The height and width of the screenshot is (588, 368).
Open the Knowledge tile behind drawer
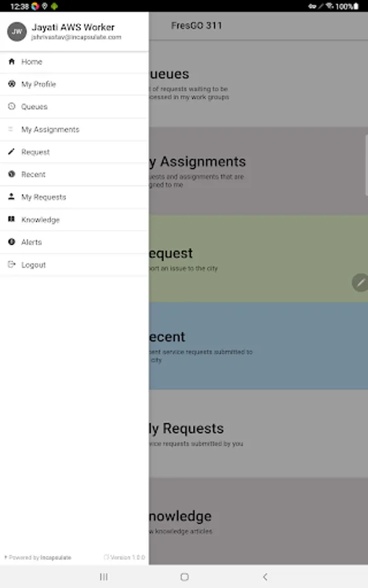[258, 521]
